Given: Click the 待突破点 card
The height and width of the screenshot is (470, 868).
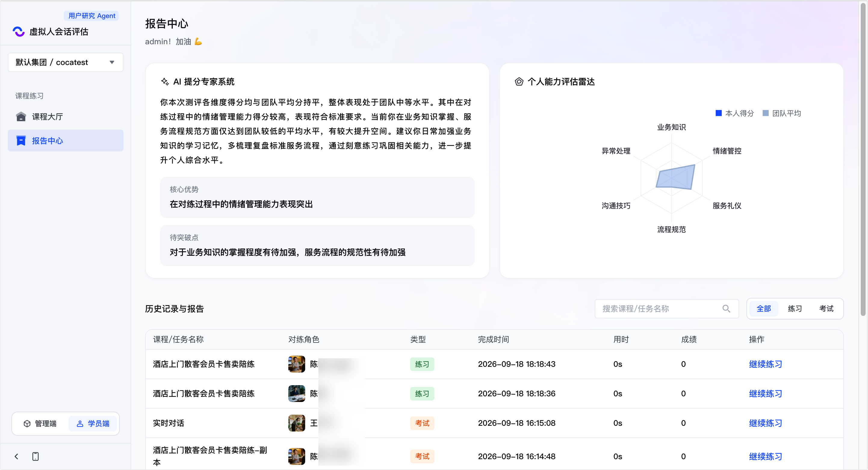Looking at the screenshot, I should click(317, 246).
